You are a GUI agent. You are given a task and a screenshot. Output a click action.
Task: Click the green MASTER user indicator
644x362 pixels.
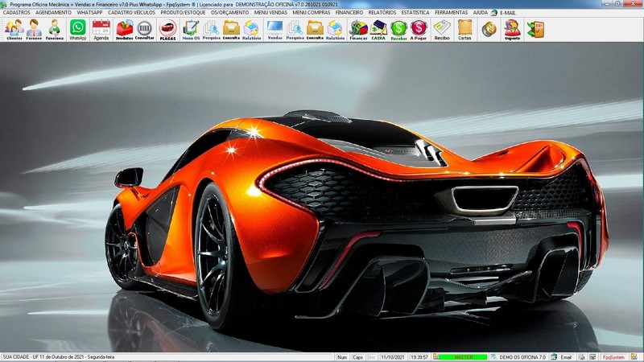tap(463, 357)
